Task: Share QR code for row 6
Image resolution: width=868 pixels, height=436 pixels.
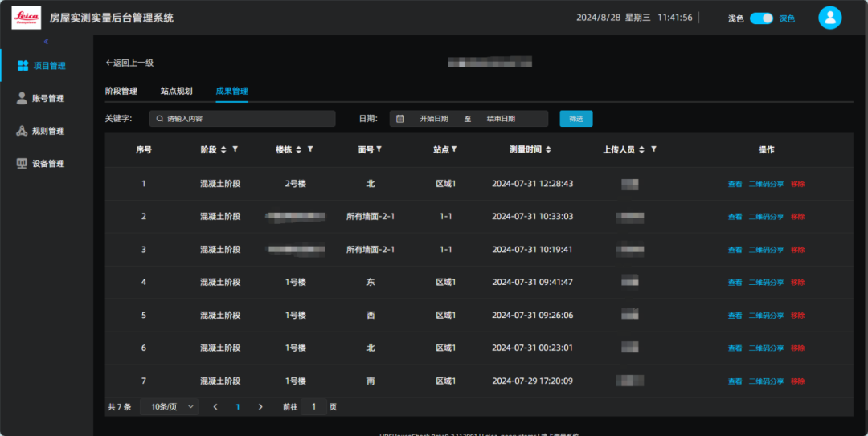Action: [766, 348]
